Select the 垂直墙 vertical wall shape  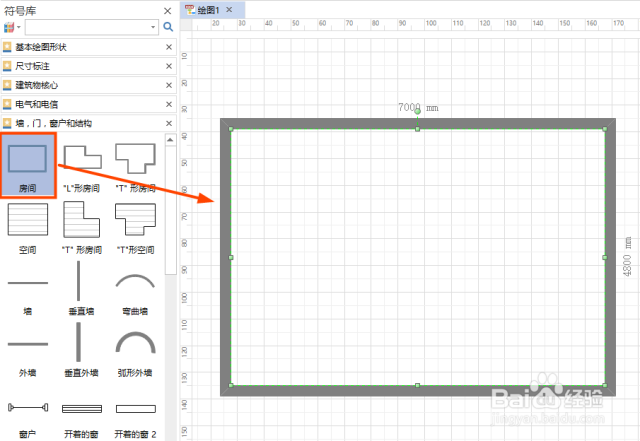click(82, 290)
